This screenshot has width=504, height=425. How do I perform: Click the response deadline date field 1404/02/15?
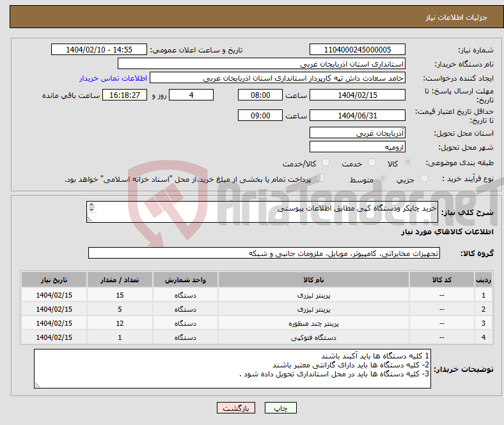pos(357,95)
